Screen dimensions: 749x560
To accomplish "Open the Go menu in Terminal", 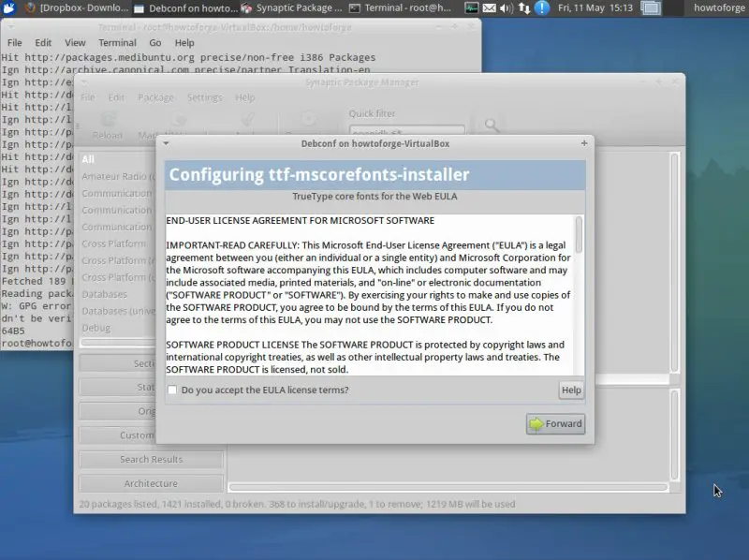I will coord(154,42).
